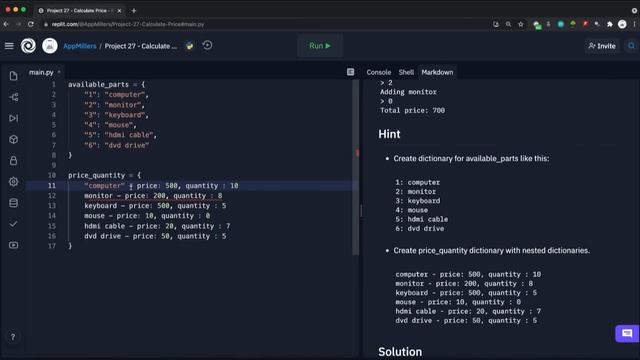Viewport: 640px width, 360px height.
Task: Click line number 17 in gutter
Action: tap(51, 246)
